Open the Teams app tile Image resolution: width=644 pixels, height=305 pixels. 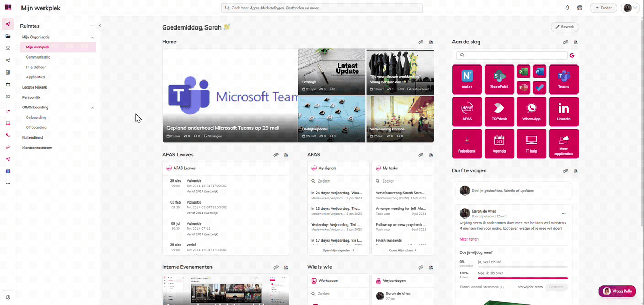563,79
